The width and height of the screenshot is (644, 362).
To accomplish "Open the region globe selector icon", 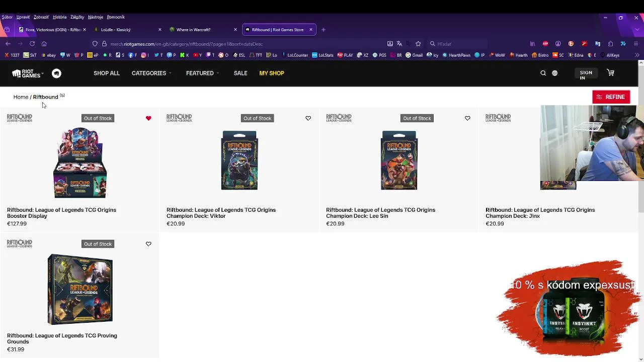I will click(554, 73).
